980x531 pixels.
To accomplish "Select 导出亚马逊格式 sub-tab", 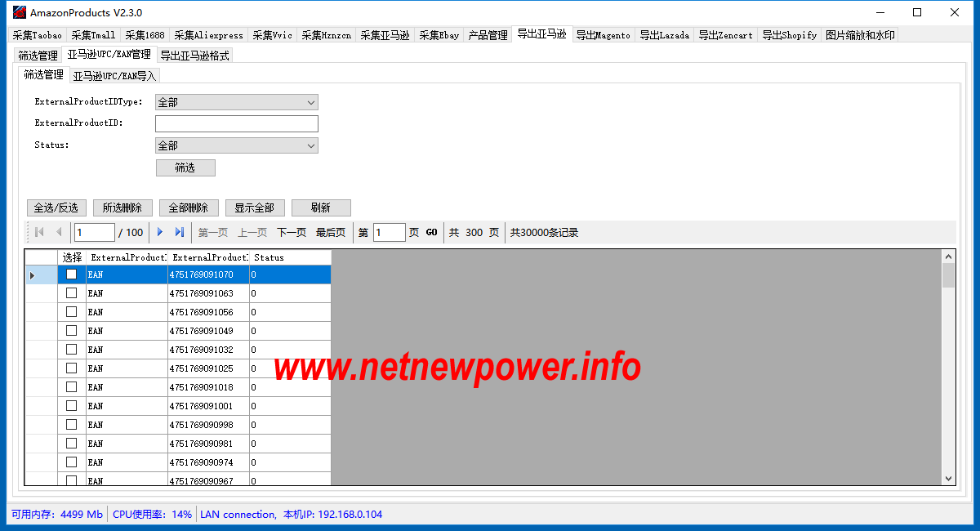I will point(194,56).
